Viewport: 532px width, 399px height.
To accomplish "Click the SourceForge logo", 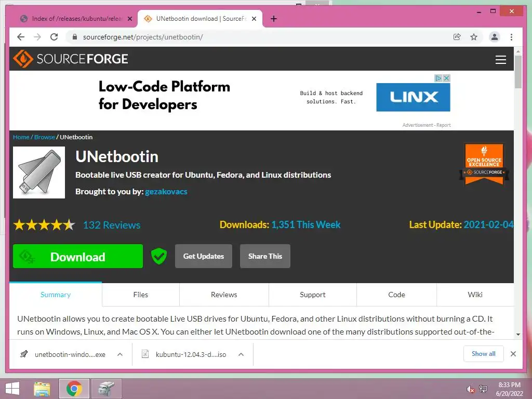I will click(71, 59).
